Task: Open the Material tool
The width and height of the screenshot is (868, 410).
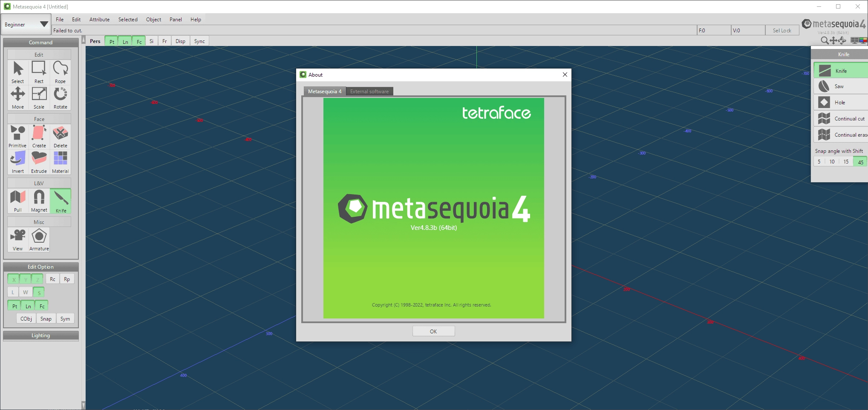Action: (60, 162)
